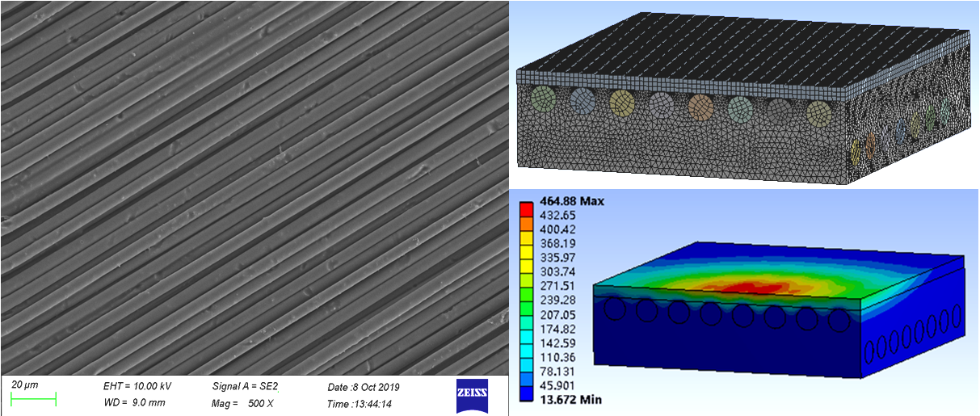The height and width of the screenshot is (416, 980).
Task: Pick the red top band of the legend
Action: (527, 208)
